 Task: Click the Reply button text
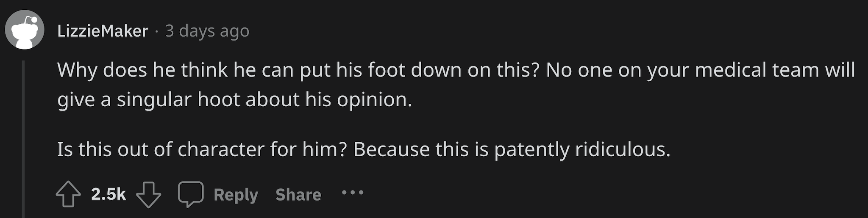pyautogui.click(x=236, y=195)
